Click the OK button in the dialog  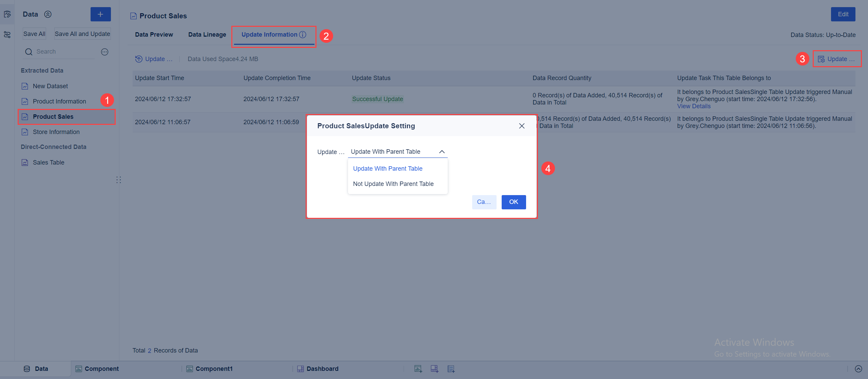[514, 202]
